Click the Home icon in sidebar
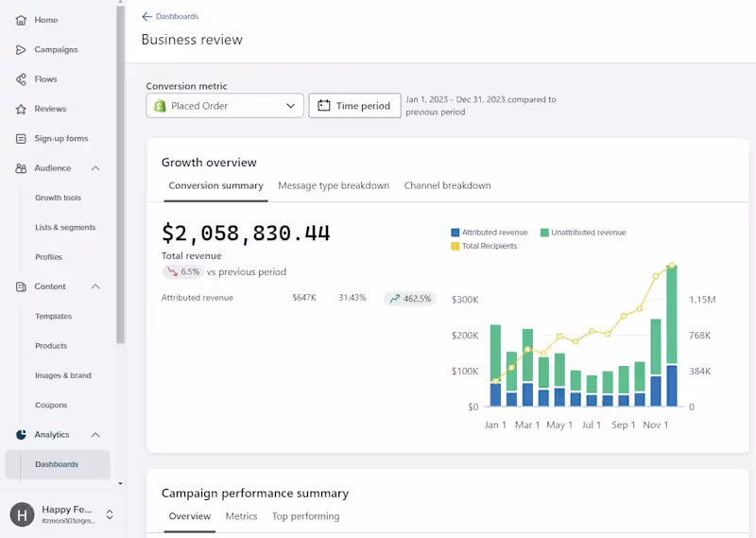 [21, 20]
